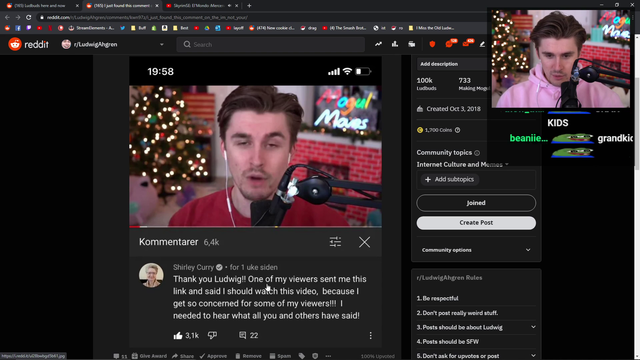Open the Popular trending arrow icon

(378, 44)
